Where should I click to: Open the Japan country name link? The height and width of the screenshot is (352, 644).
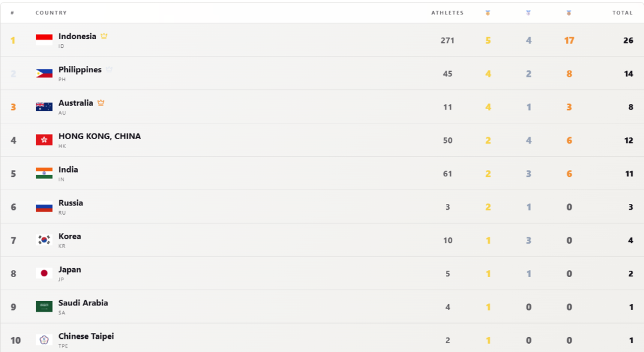click(x=70, y=270)
